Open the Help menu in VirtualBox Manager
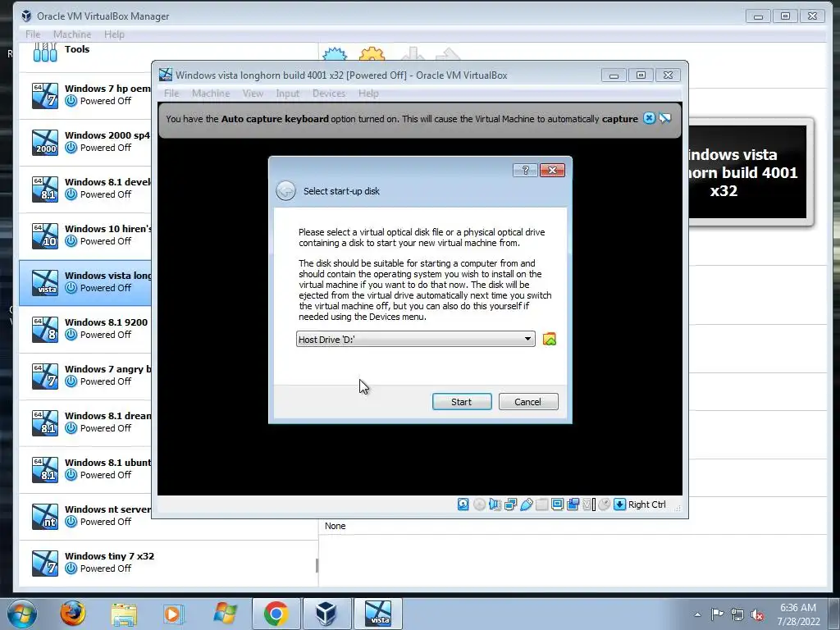 [114, 34]
